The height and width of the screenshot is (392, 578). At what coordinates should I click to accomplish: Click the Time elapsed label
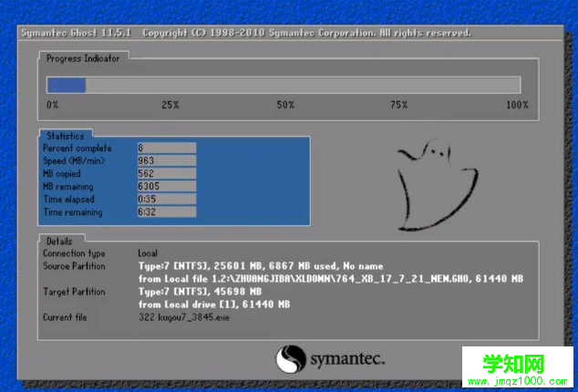(68, 199)
